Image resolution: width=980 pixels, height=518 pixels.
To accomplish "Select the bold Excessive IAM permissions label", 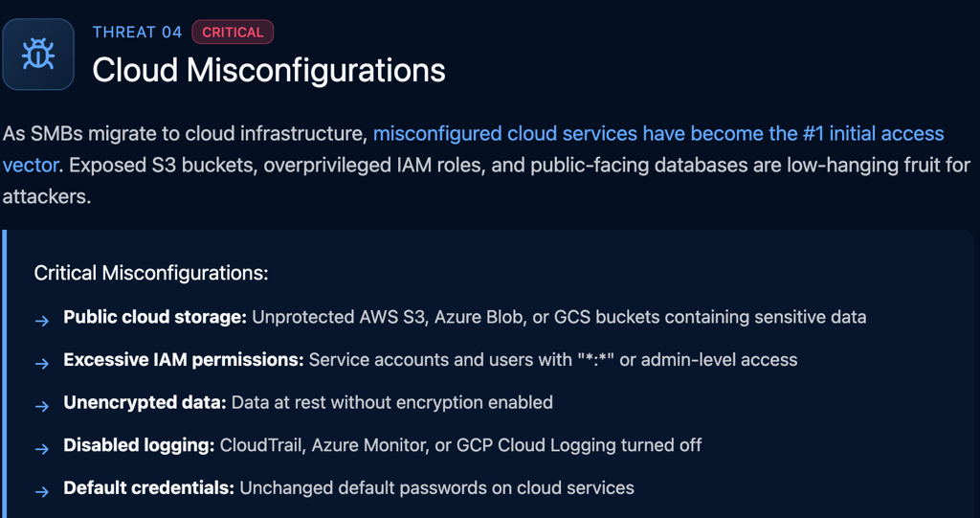I will (x=184, y=360).
